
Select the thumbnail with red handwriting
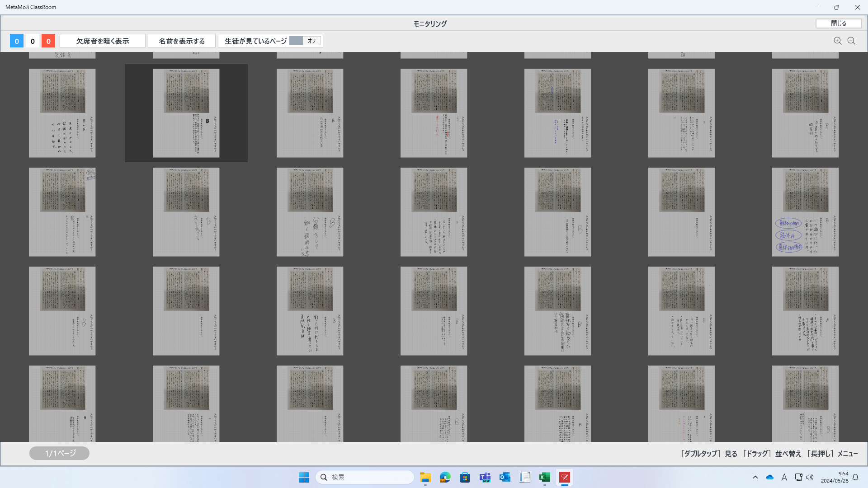[434, 113]
